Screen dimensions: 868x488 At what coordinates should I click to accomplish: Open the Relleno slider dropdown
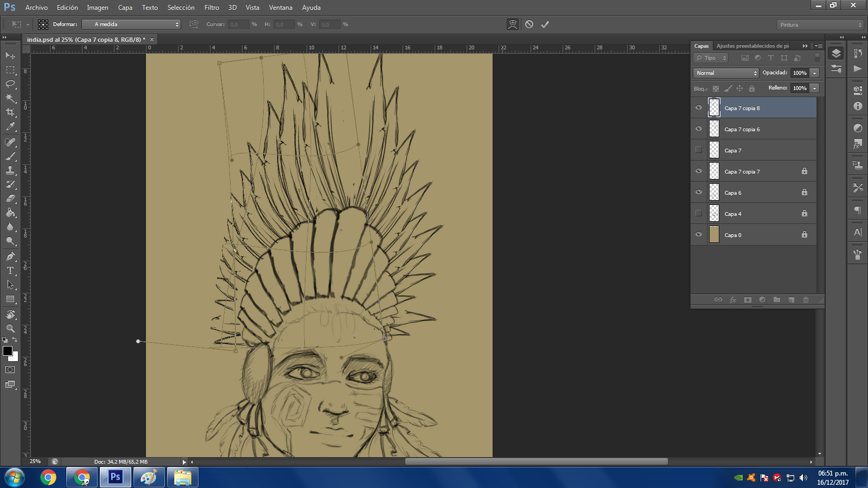[x=815, y=88]
